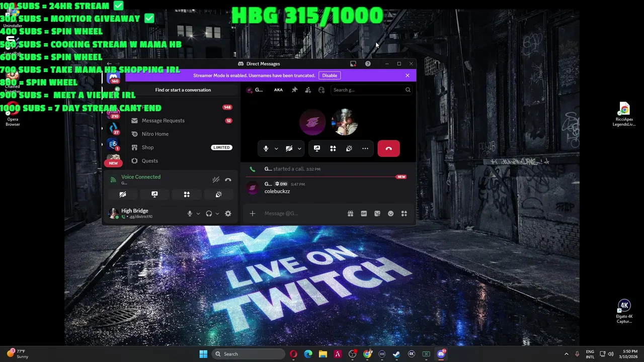Open the server with 210 badge
The height and width of the screenshot is (362, 644).
[x=114, y=113]
